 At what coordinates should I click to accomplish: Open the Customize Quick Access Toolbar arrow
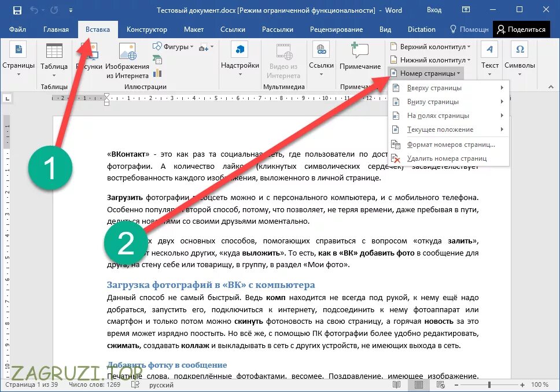pyautogui.click(x=71, y=11)
